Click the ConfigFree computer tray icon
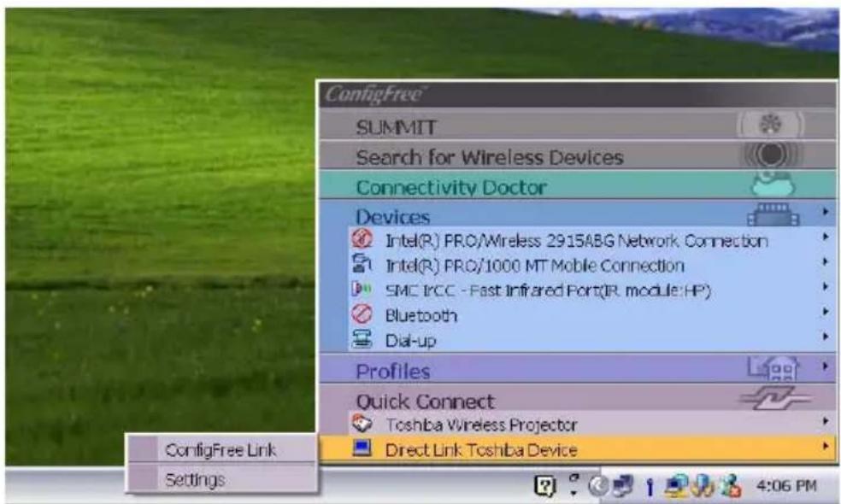841x504 pixels. tap(675, 486)
